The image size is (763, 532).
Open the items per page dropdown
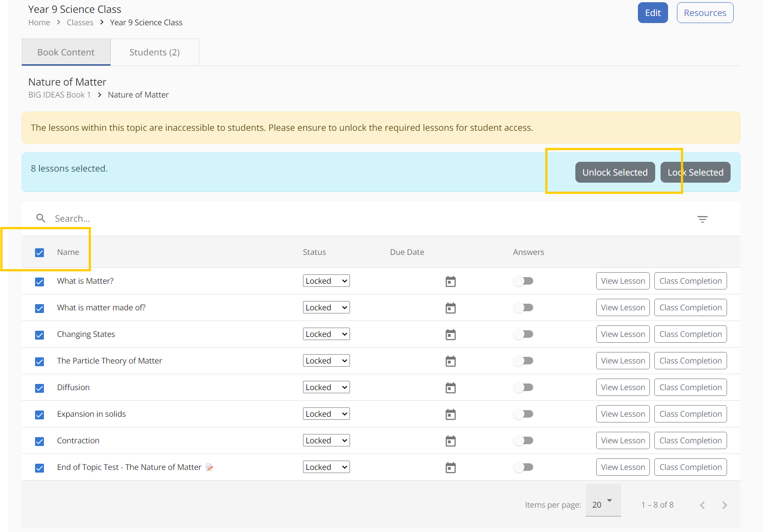point(602,505)
